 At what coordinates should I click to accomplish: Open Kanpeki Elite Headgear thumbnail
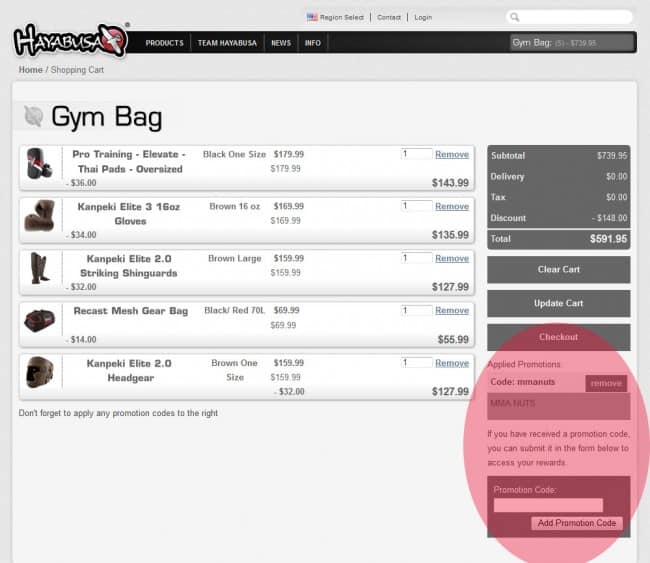[40, 372]
